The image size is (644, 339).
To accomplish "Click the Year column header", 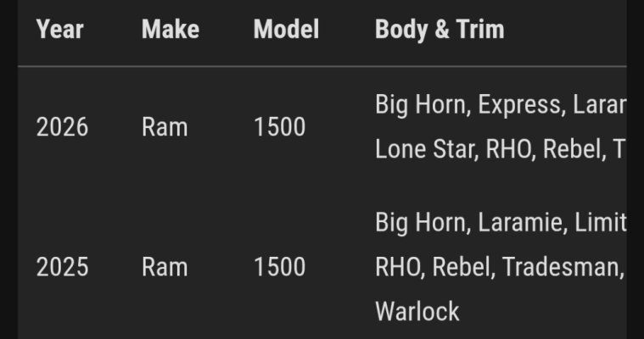I will [x=59, y=30].
